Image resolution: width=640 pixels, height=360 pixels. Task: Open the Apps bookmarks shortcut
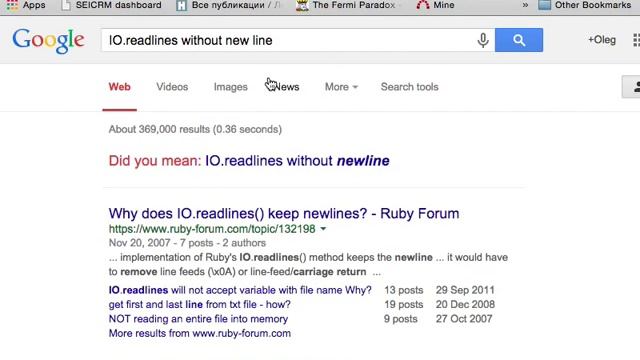[x=26, y=5]
